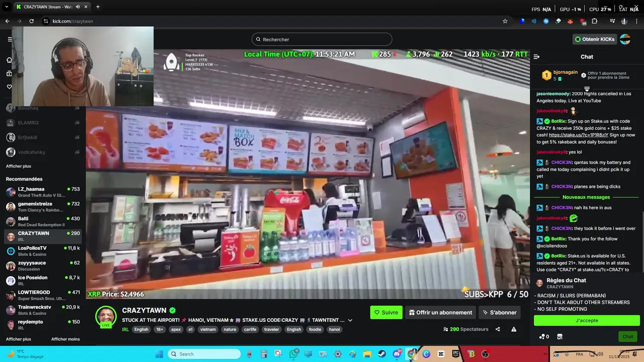Open gamemixtreize recommended channel
The width and height of the screenshot is (644, 362).
click(x=43, y=207)
